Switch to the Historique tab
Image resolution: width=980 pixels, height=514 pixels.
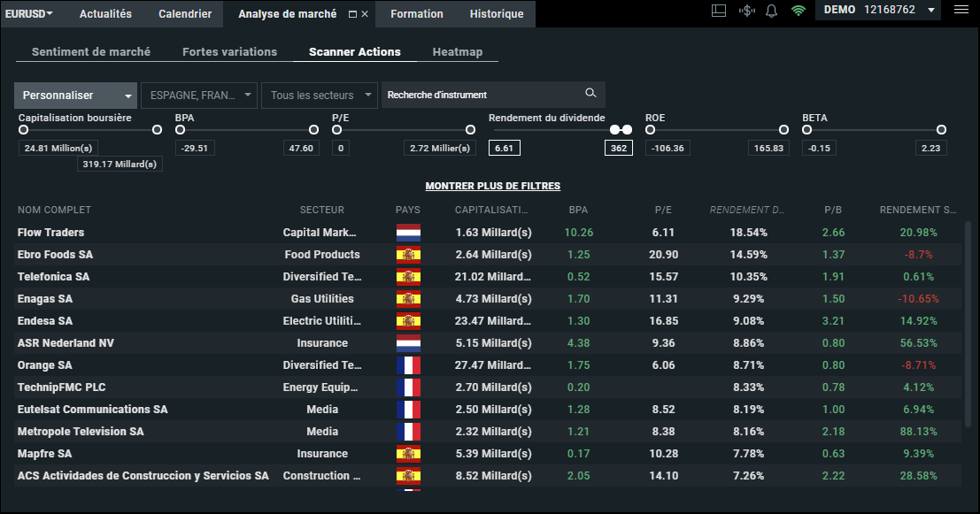pos(497,14)
